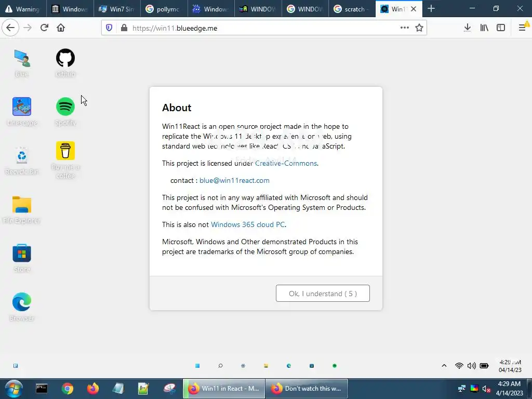Click the Win11 Start button in simulated taskbar

(197, 366)
